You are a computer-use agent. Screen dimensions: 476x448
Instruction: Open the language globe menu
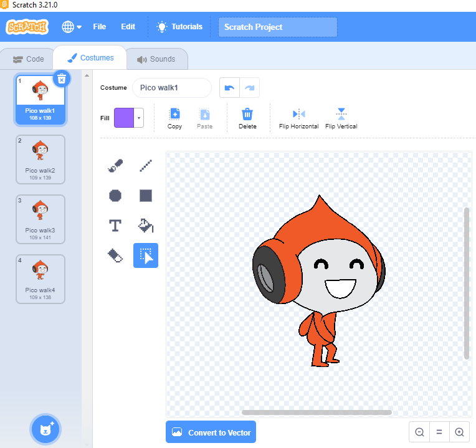point(72,27)
